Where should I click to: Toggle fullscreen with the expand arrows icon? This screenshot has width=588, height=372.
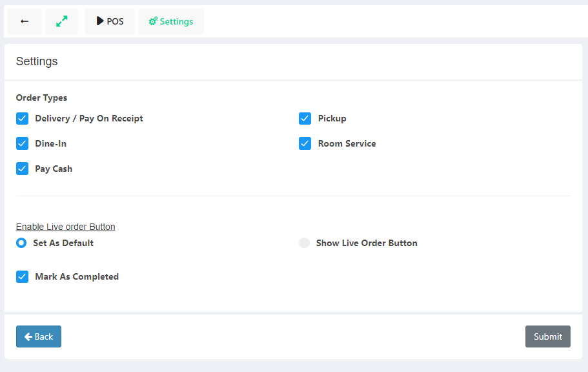(61, 21)
